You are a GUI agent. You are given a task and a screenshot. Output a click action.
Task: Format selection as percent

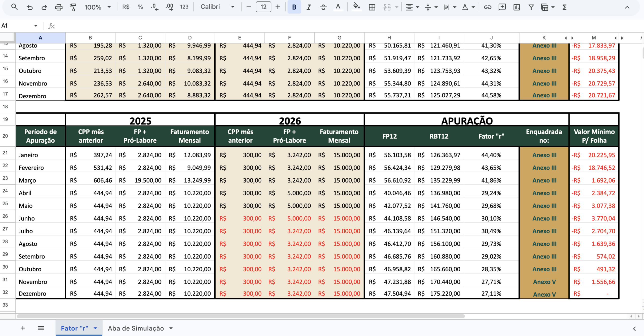pyautogui.click(x=140, y=7)
